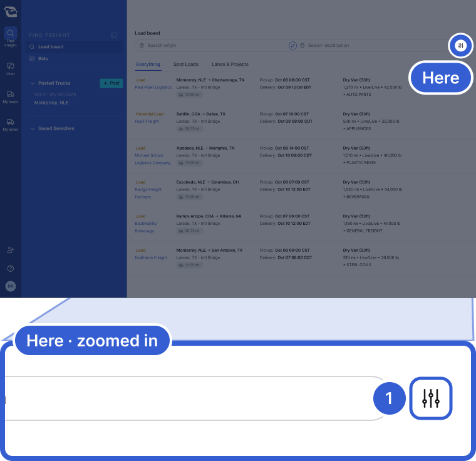Open Find Freight in the left sidebar
Image resolution: width=476 pixels, height=461 pixels.
click(x=10, y=38)
